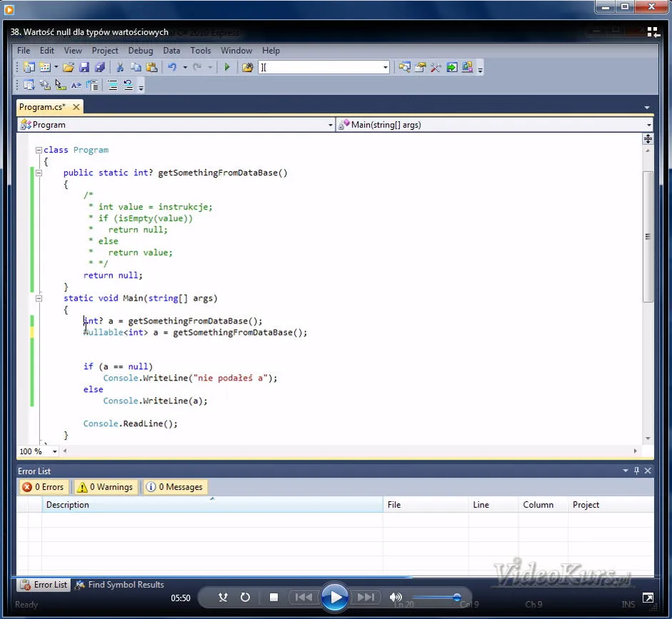
Task: Sort Error List by Line column
Action: [493, 505]
